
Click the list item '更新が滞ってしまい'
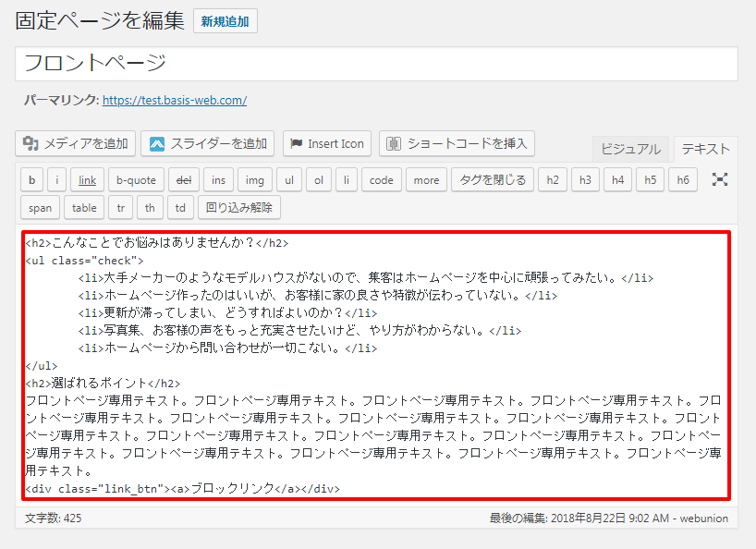pos(227,312)
